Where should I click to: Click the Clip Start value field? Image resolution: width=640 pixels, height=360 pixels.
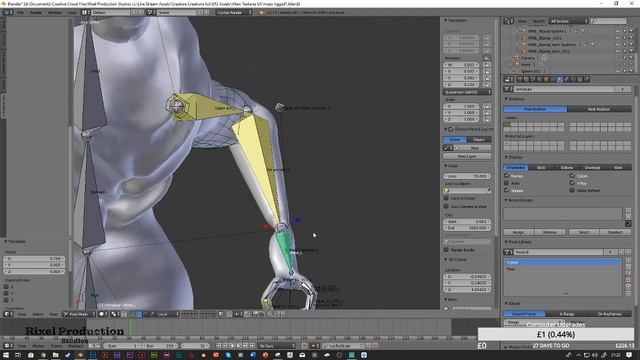[x=467, y=222]
